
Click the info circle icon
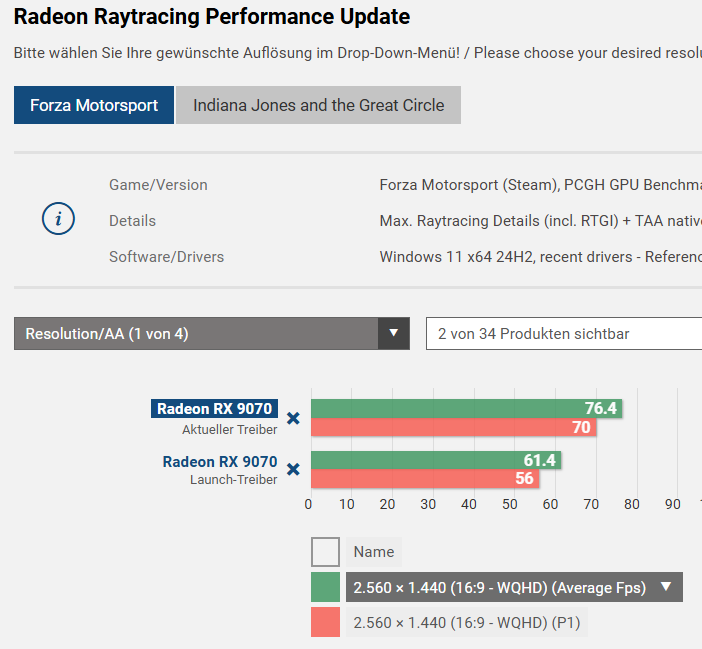tap(58, 219)
